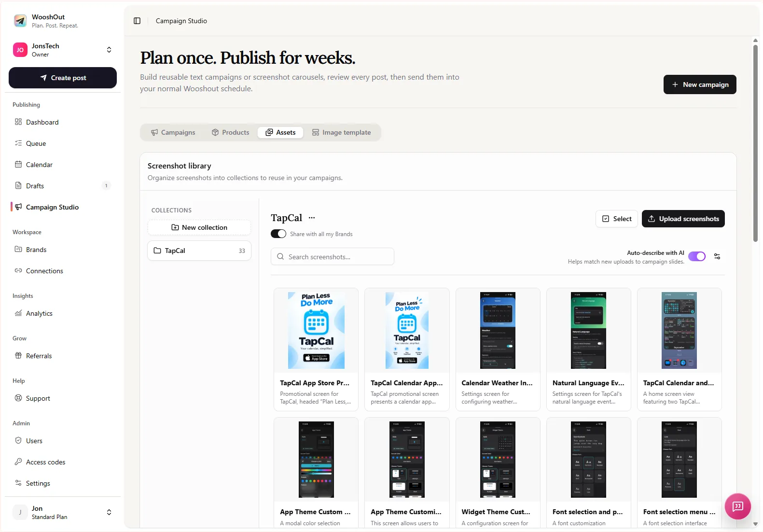Create a New collection

[x=199, y=227]
